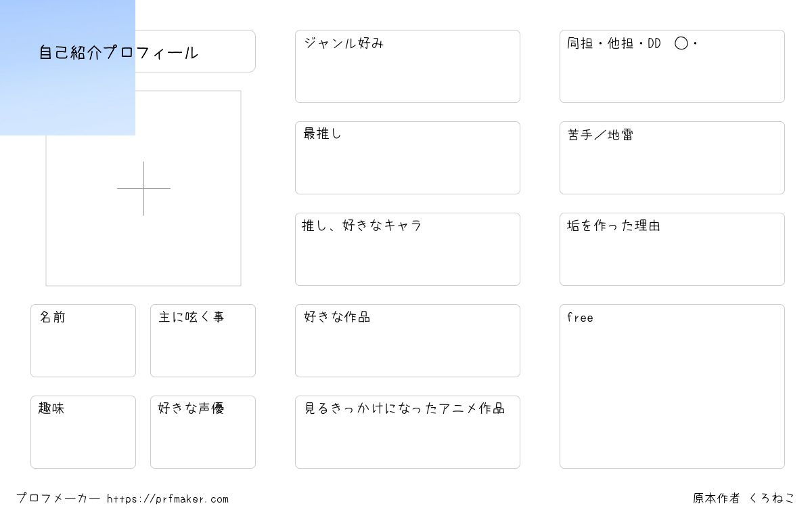This screenshot has width=812, height=508.
Task: Click the 名前 field box
Action: [83, 341]
